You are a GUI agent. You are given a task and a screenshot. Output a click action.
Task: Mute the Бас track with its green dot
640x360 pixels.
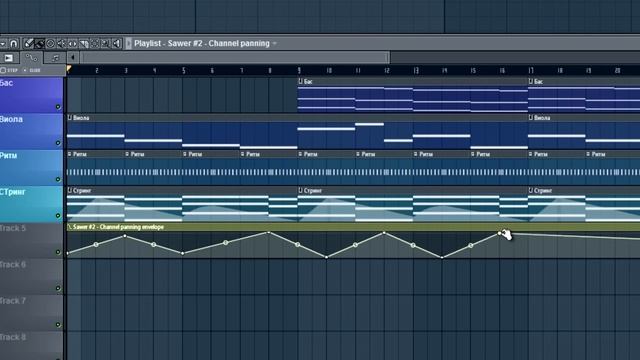58,107
